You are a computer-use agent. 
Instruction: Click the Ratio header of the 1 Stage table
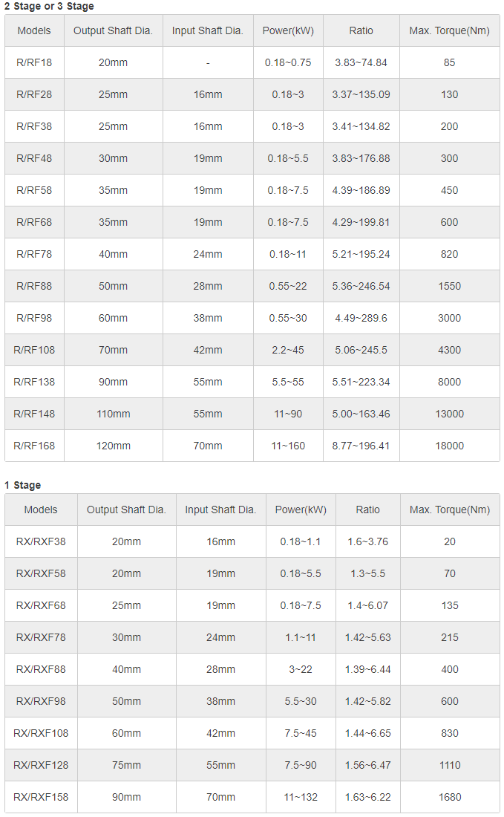pyautogui.click(x=367, y=510)
